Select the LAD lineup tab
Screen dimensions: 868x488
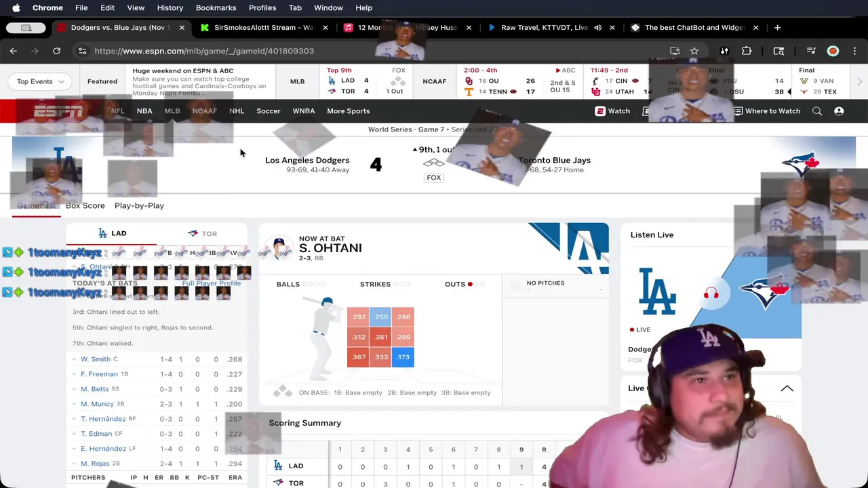pos(112,233)
